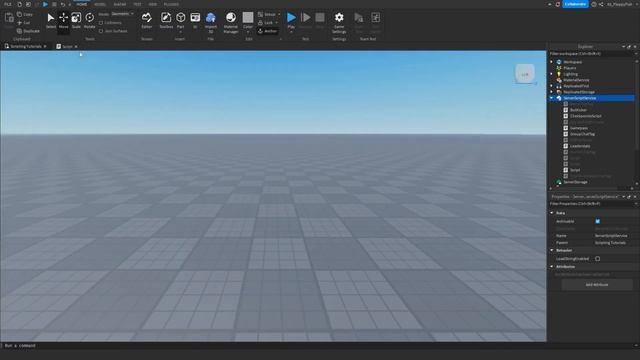
Task: Click the Import 3D icon
Action: tap(211, 18)
